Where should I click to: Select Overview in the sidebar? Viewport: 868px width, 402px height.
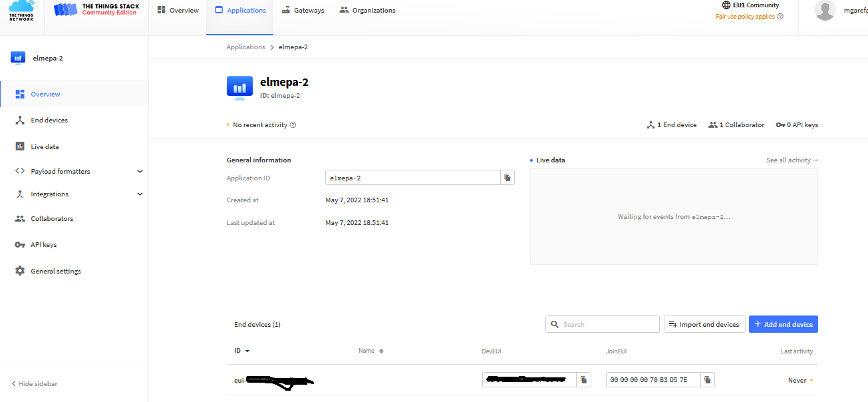(x=74, y=95)
